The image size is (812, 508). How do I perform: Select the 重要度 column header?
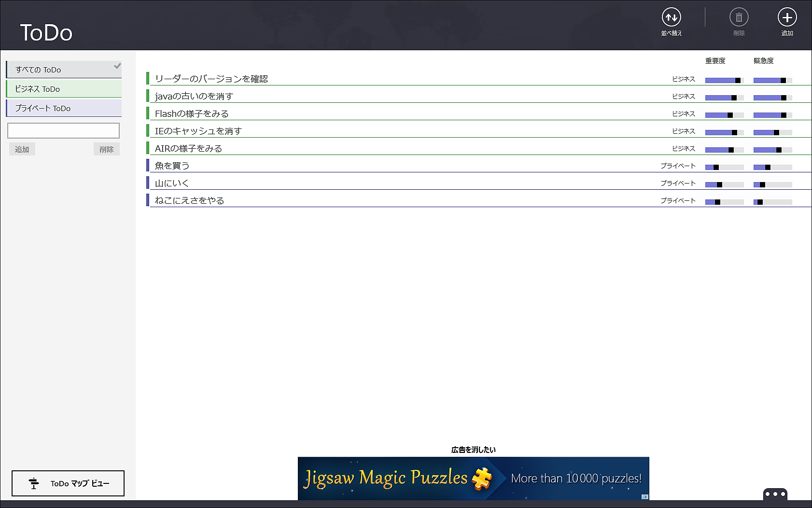(x=714, y=60)
